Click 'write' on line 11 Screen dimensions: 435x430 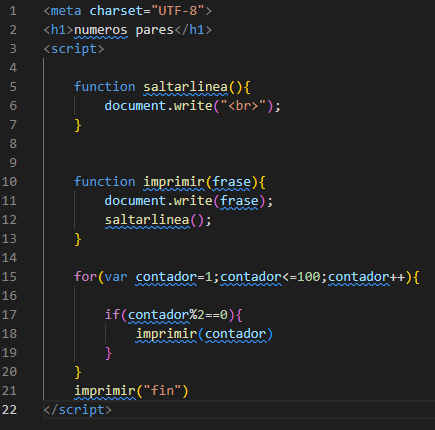(x=193, y=201)
